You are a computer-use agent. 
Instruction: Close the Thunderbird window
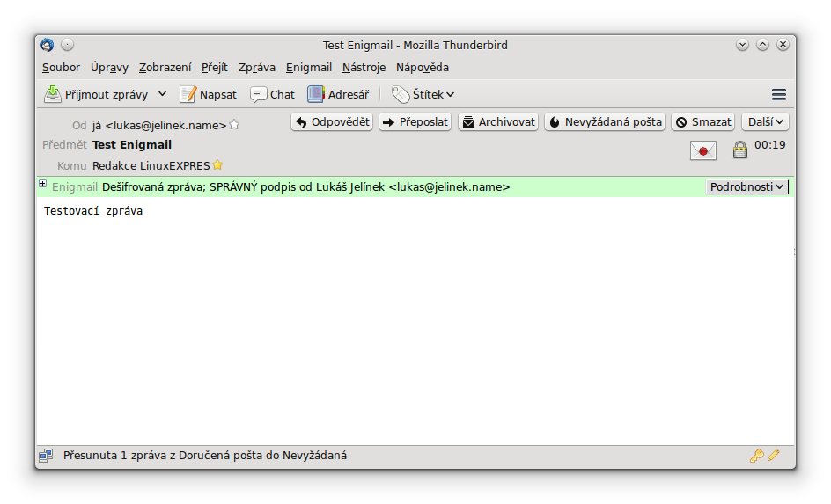point(783,45)
